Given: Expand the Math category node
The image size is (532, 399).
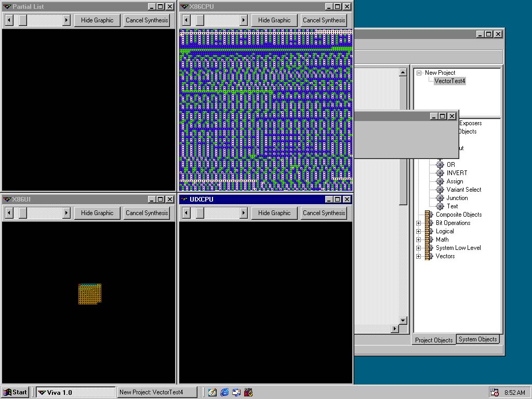Looking at the screenshot, I should pos(419,240).
